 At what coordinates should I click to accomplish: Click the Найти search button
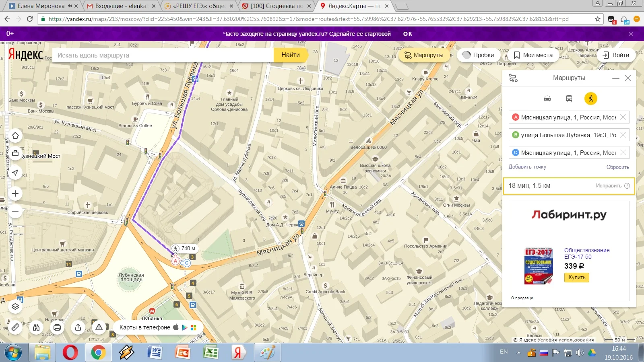(291, 55)
